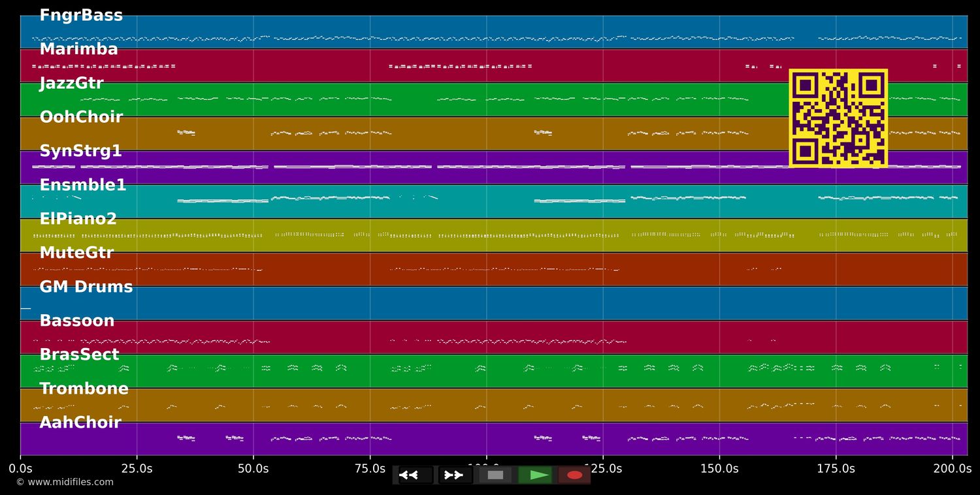Select the ElPiano2 track label

click(x=78, y=219)
